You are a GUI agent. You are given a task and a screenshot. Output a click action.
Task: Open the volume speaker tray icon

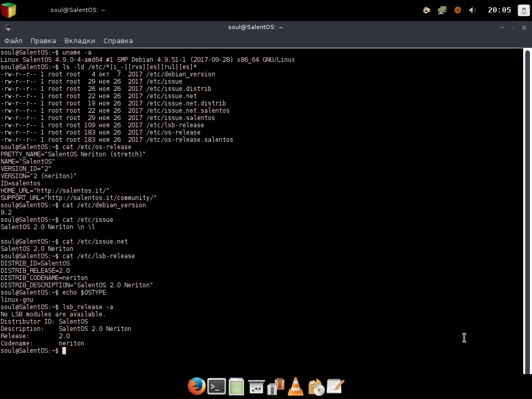(472, 10)
